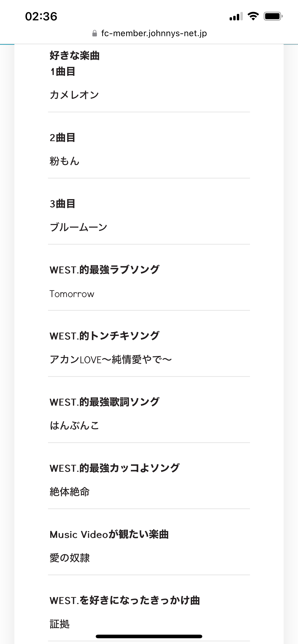Screen dimensions: 298x644
Task: Tap the first song answer カメレオン
Action: click(74, 95)
